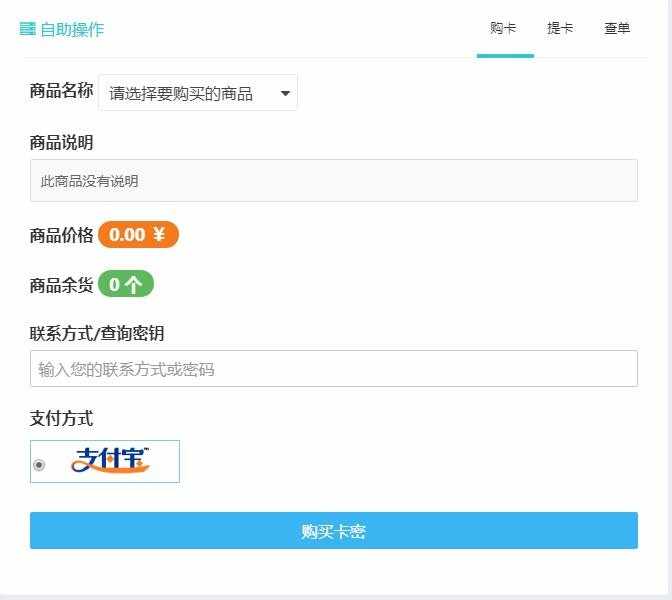Go to the 查单 tab

[617, 28]
